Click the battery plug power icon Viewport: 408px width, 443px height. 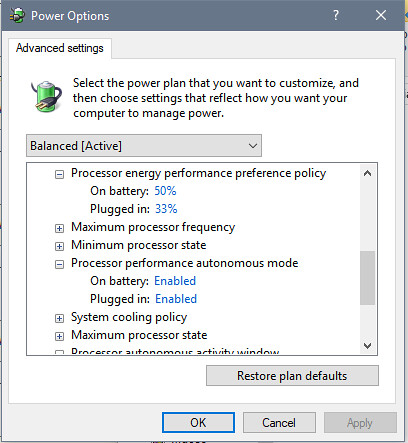click(46, 96)
